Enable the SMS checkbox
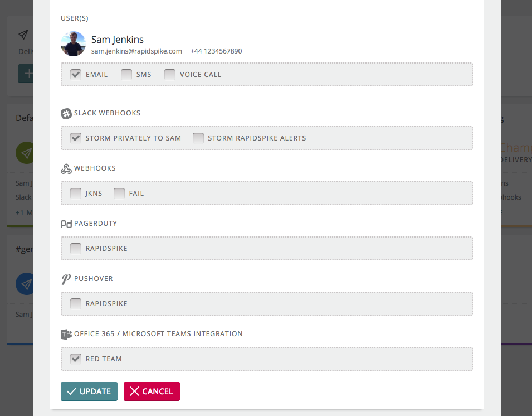 tap(126, 74)
